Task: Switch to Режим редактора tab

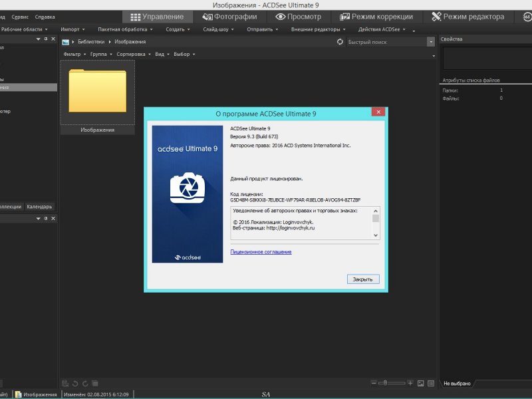Action: (x=467, y=17)
